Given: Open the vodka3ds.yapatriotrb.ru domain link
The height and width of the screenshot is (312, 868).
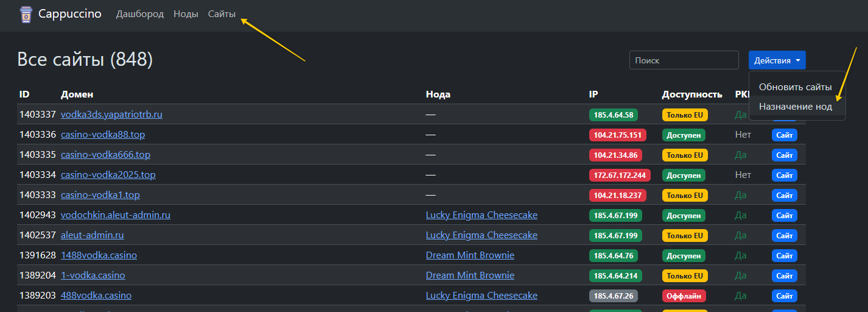Looking at the screenshot, I should pyautogui.click(x=111, y=115).
